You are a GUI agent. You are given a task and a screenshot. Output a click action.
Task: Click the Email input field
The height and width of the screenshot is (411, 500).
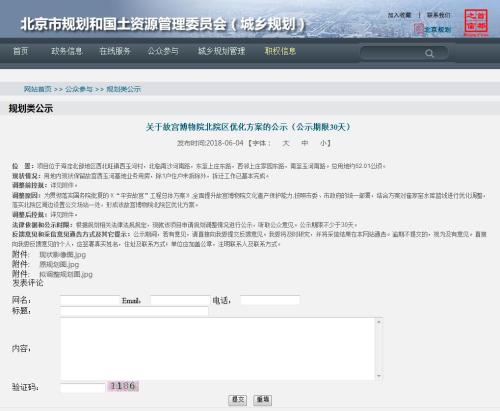(x=180, y=300)
